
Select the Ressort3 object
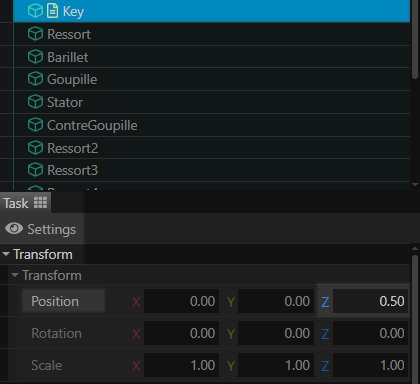pyautogui.click(x=212, y=170)
